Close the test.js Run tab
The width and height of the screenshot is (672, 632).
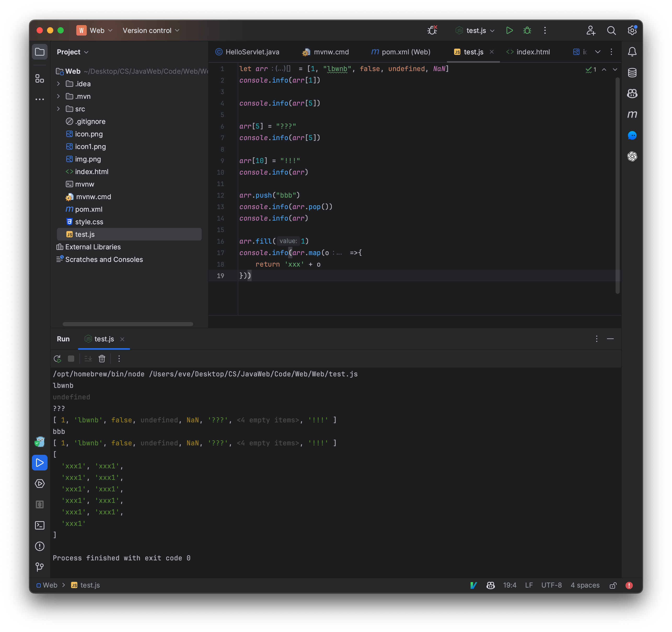tap(122, 339)
